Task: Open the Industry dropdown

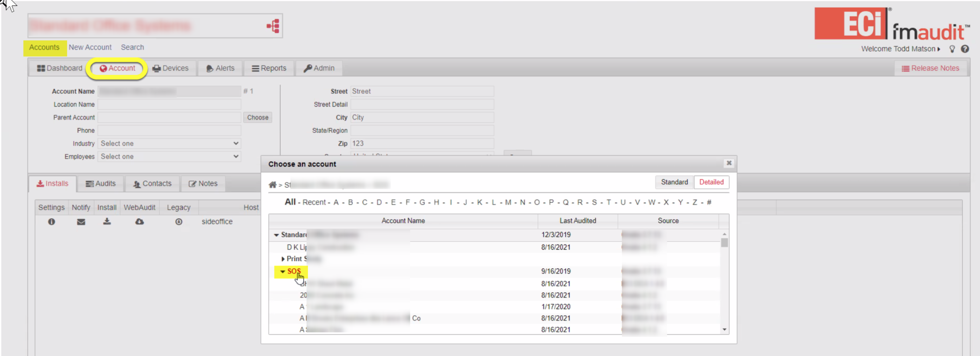Action: [169, 144]
